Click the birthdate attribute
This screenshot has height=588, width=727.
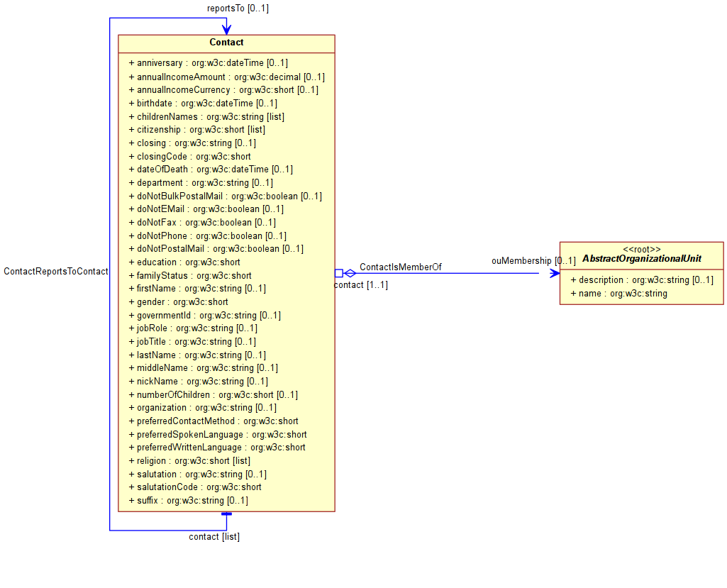203,104
